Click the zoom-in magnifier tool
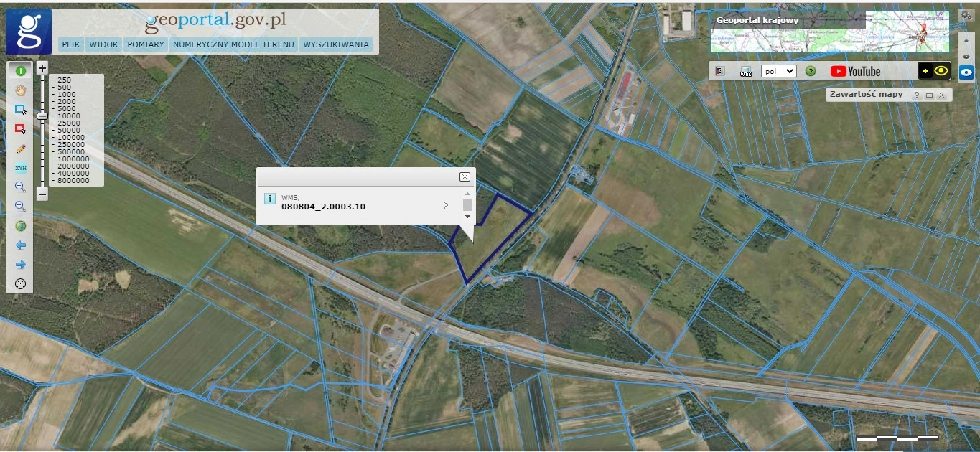The image size is (980, 452). coord(20,187)
